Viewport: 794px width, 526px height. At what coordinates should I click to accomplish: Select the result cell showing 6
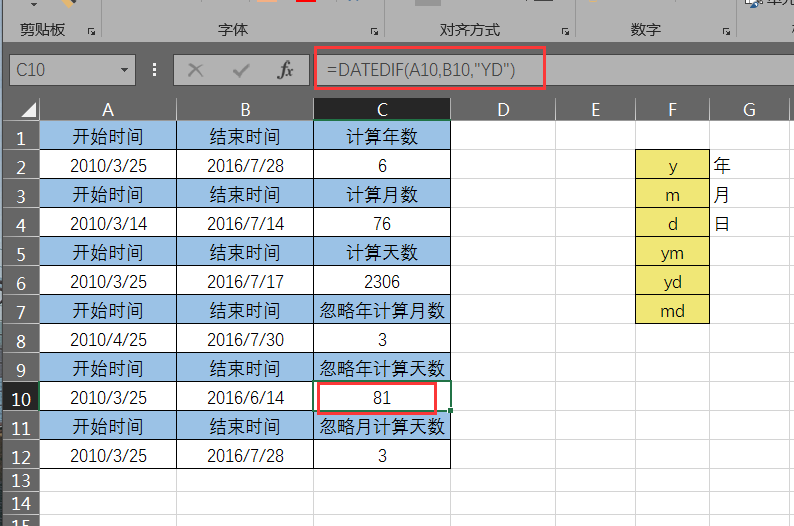coord(382,166)
